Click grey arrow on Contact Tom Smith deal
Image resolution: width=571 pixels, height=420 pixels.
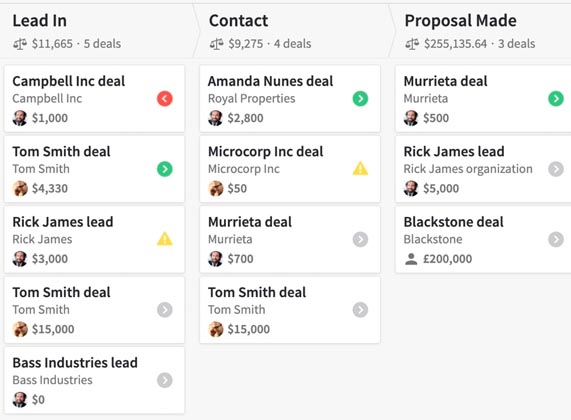pos(360,310)
